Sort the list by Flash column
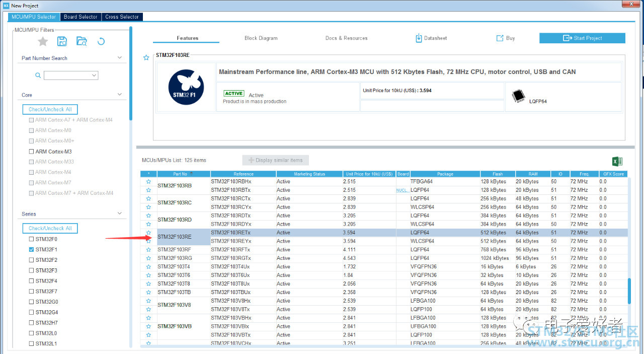644x354 pixels. [x=498, y=174]
